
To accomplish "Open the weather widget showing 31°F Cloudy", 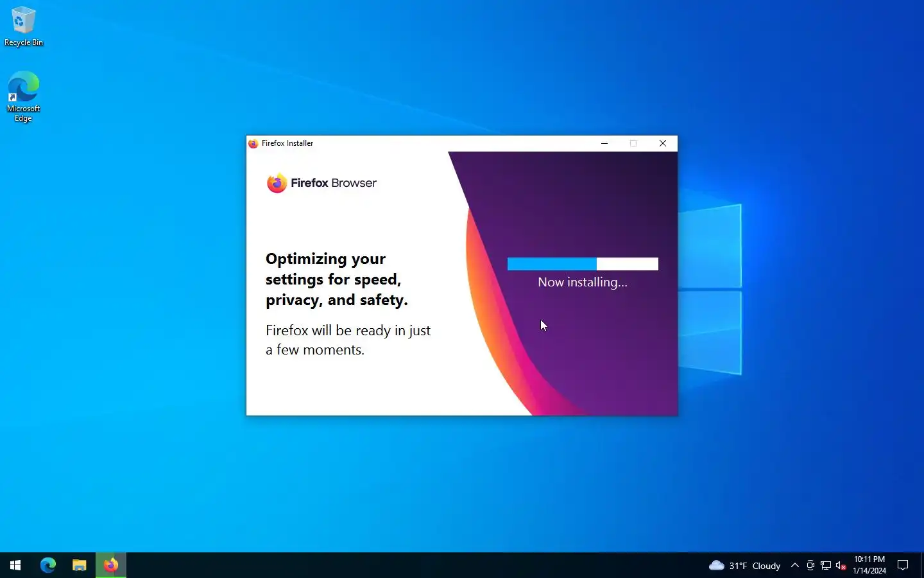I will 744,565.
